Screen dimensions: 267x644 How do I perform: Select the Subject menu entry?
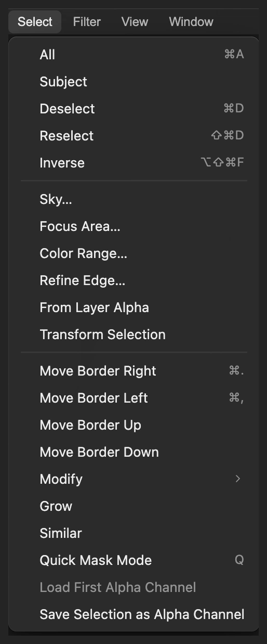[x=134, y=82]
